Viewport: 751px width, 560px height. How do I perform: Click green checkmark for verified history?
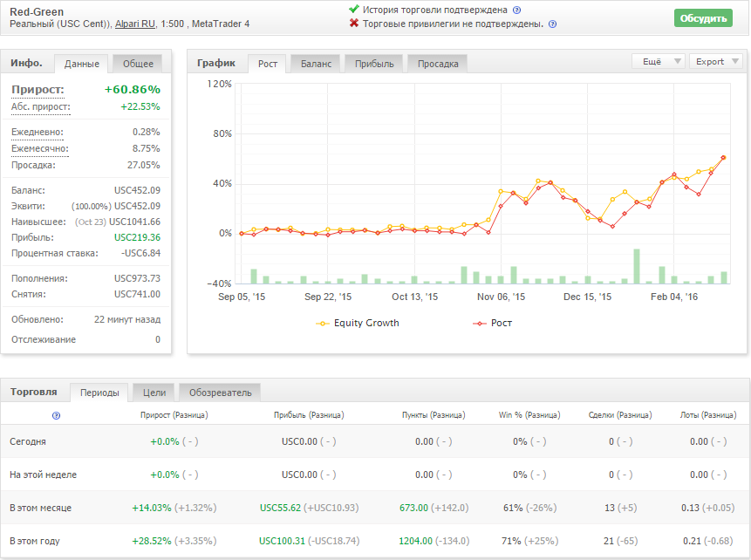pyautogui.click(x=354, y=9)
